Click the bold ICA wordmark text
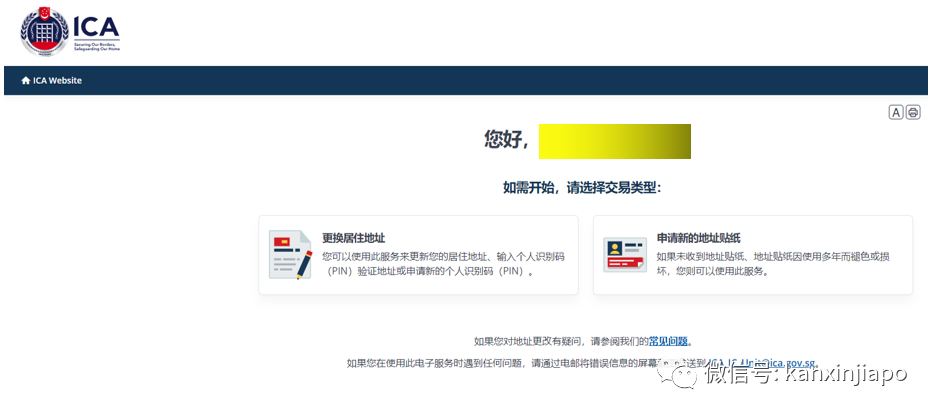Viewport: 938px width, 416px height. [x=96, y=25]
